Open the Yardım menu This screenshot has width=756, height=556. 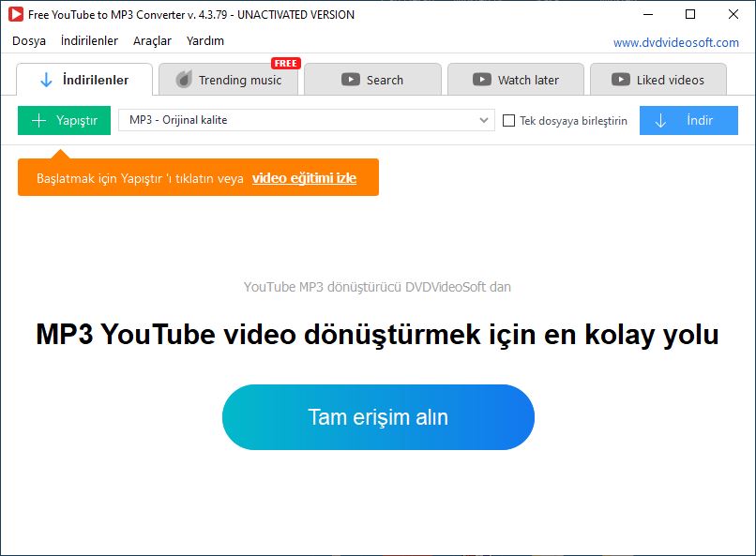tap(205, 41)
